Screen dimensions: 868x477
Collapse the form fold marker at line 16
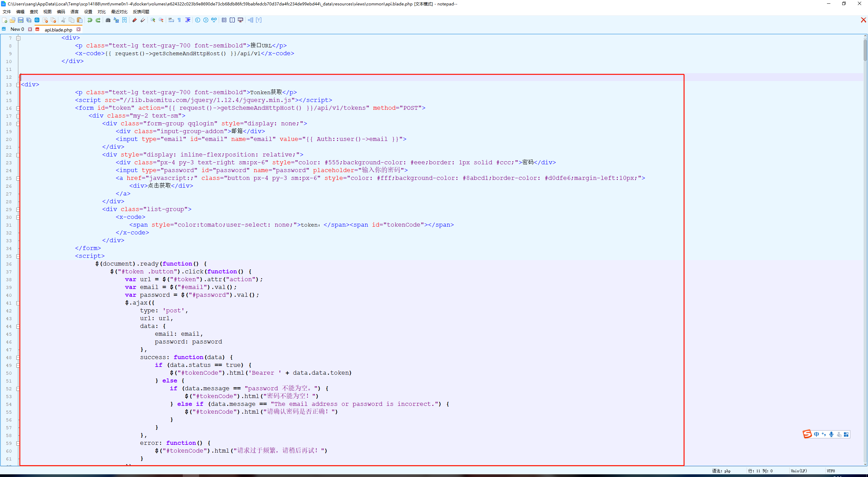[x=18, y=108]
